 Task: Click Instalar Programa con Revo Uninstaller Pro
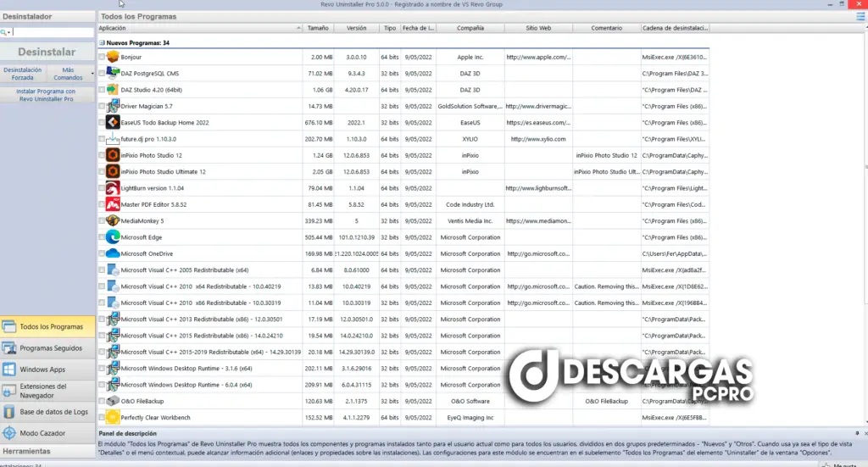pyautogui.click(x=47, y=95)
